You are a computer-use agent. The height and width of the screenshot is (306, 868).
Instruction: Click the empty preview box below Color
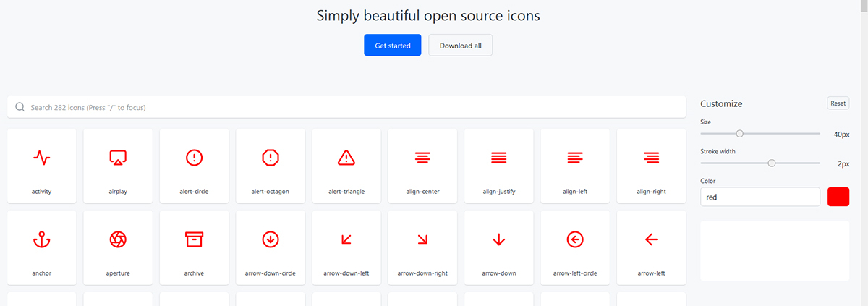point(775,251)
